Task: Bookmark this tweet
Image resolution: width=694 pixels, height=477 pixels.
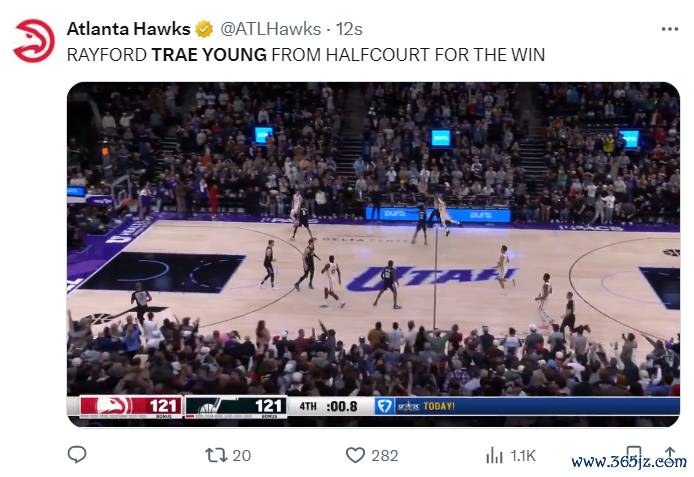Action: tap(634, 455)
